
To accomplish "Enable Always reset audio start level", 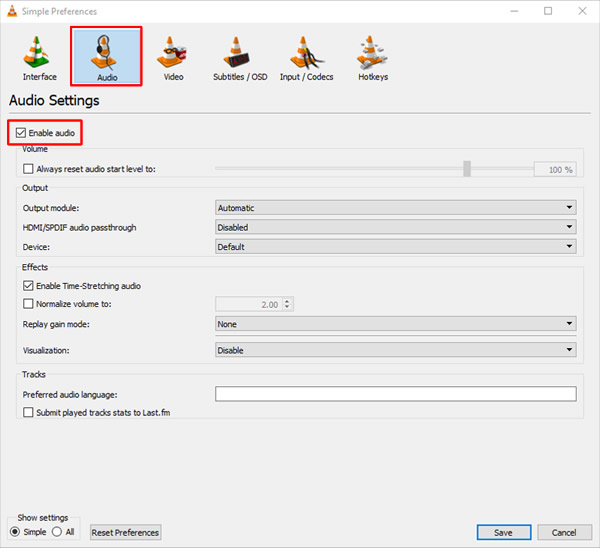I will pyautogui.click(x=28, y=169).
